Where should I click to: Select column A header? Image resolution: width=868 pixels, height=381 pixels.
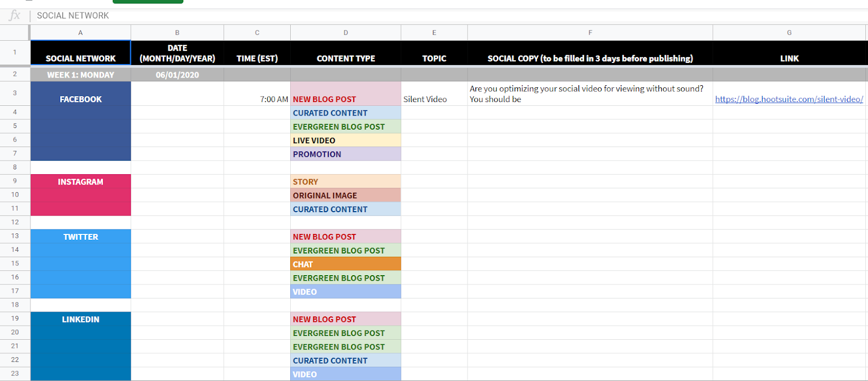point(80,33)
